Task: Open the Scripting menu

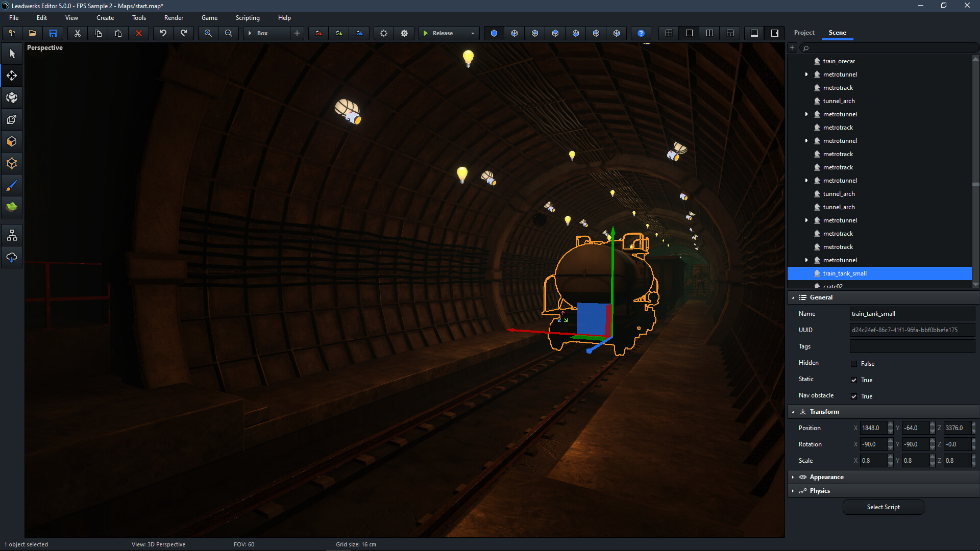Action: tap(247, 17)
